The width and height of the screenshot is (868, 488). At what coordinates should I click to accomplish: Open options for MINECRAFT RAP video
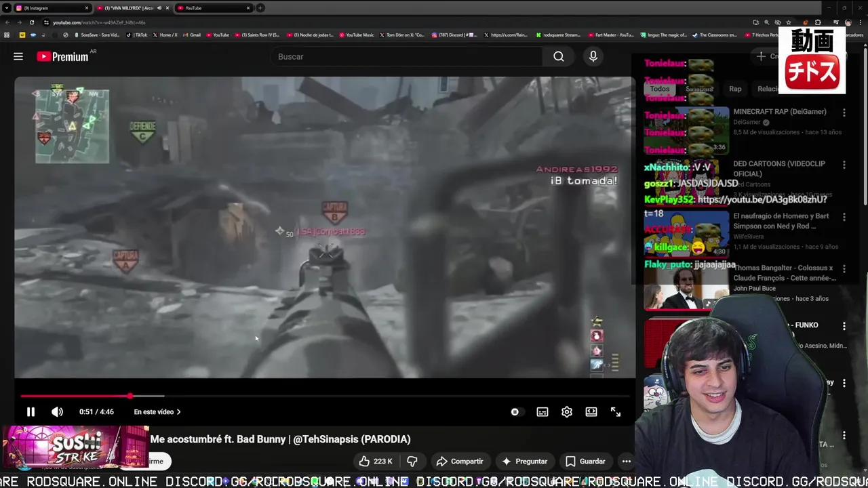point(844,113)
